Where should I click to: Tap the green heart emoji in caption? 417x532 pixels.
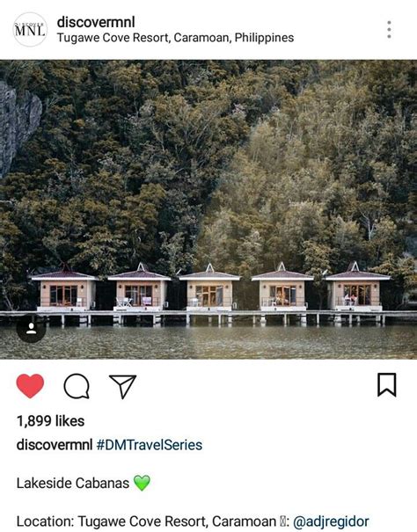(x=142, y=483)
